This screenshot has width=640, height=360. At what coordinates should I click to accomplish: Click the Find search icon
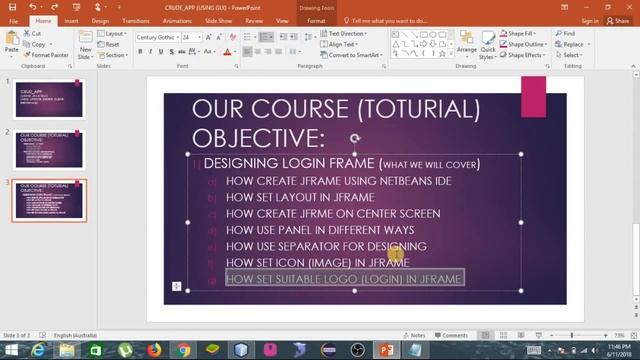tap(565, 33)
